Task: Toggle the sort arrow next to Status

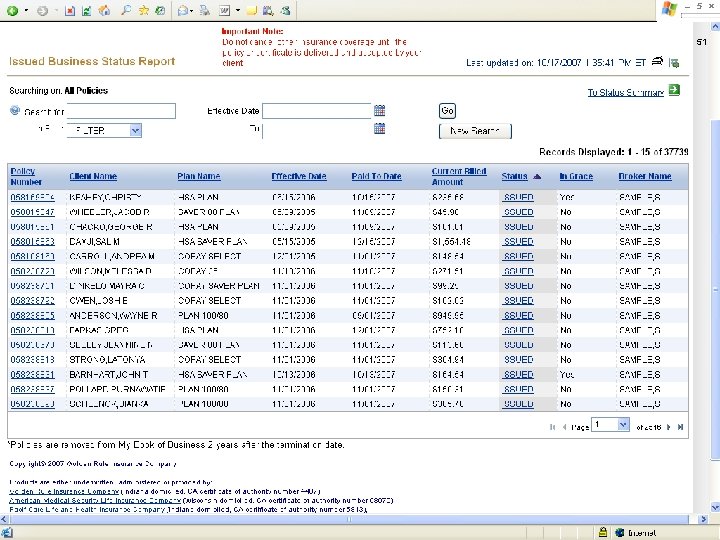Action: [x=537, y=177]
